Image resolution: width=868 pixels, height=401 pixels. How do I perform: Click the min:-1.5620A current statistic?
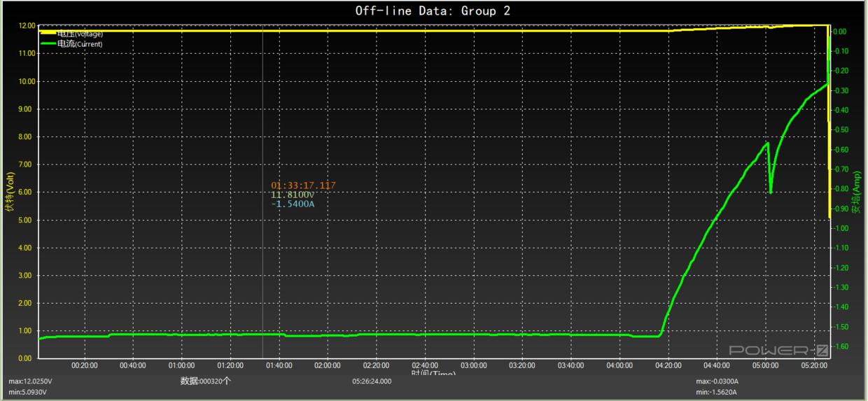[x=717, y=391]
